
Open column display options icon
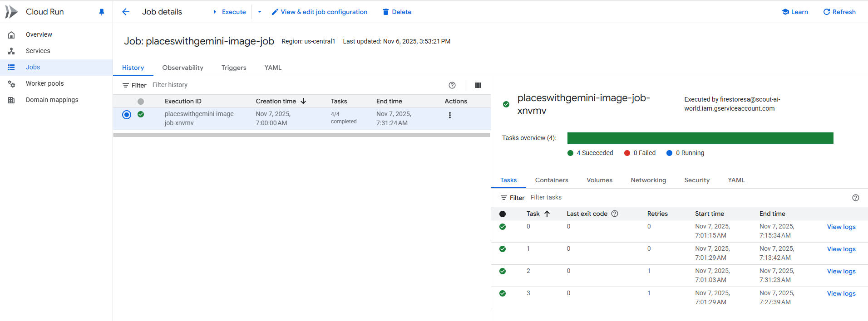[x=478, y=85]
